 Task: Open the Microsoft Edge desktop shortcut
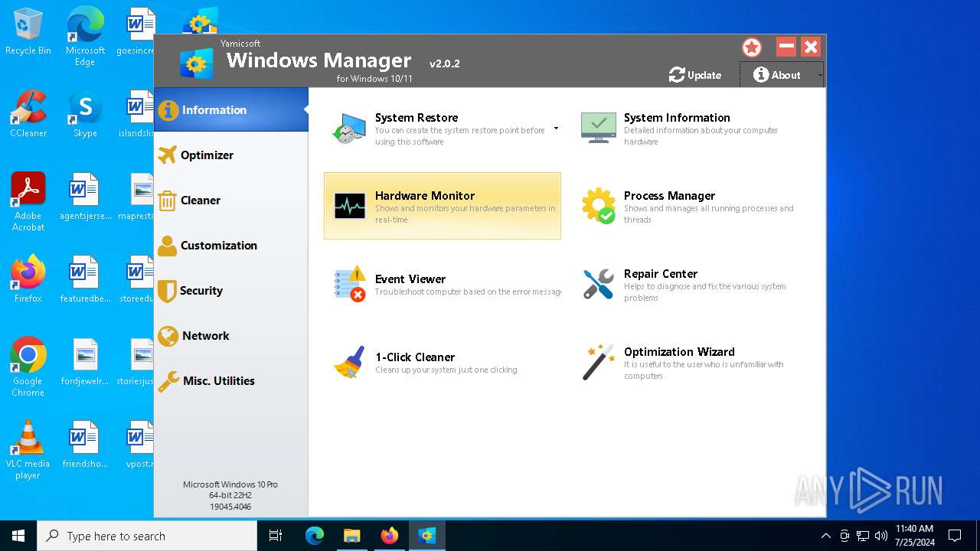point(85,37)
